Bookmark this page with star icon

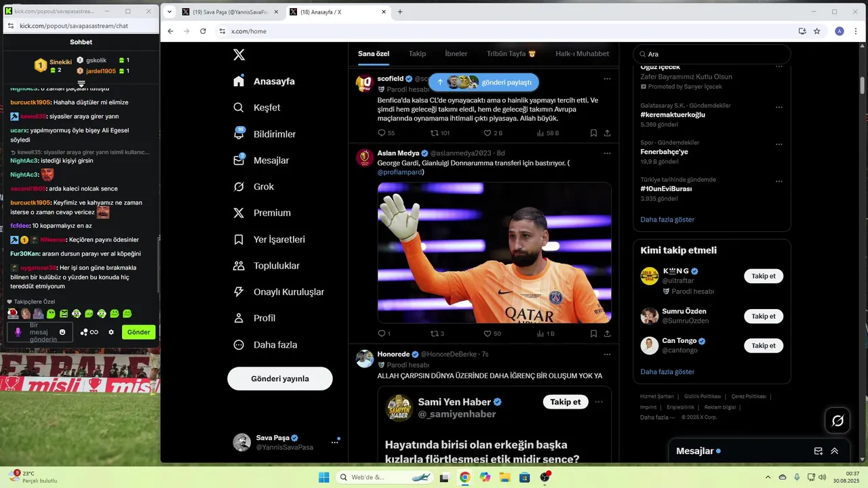817,31
